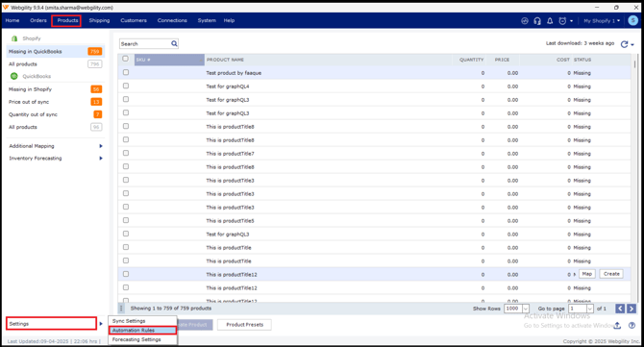The height and width of the screenshot is (347, 644).
Task: Click the refresh download icon
Action: (x=624, y=44)
